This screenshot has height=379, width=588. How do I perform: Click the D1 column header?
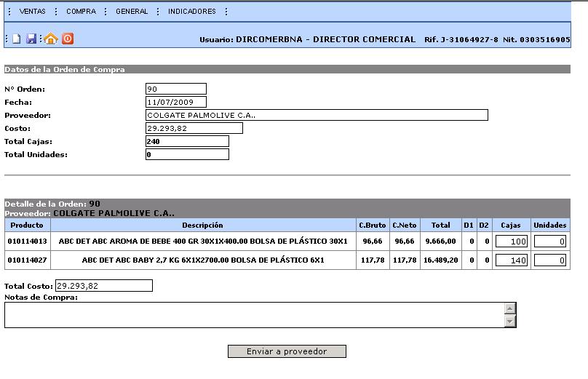[x=469, y=226]
